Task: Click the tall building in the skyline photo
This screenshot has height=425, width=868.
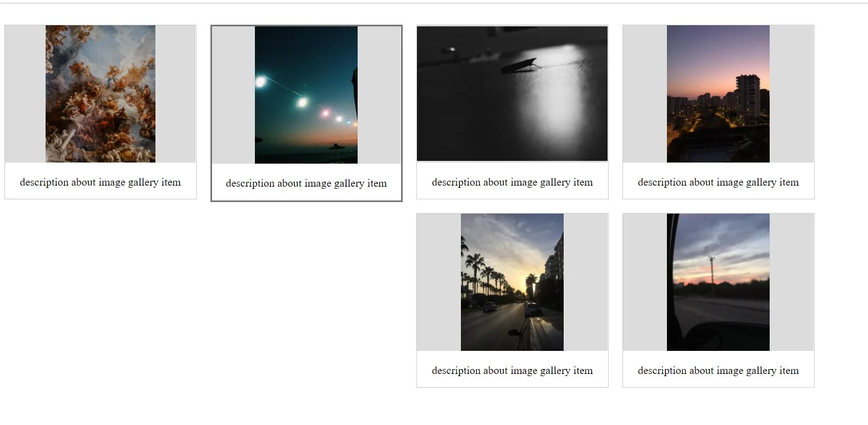Action: coord(748,98)
